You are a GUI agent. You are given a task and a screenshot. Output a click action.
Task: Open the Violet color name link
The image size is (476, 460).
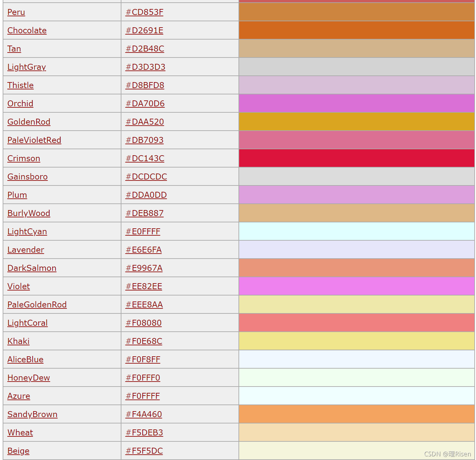pos(19,287)
